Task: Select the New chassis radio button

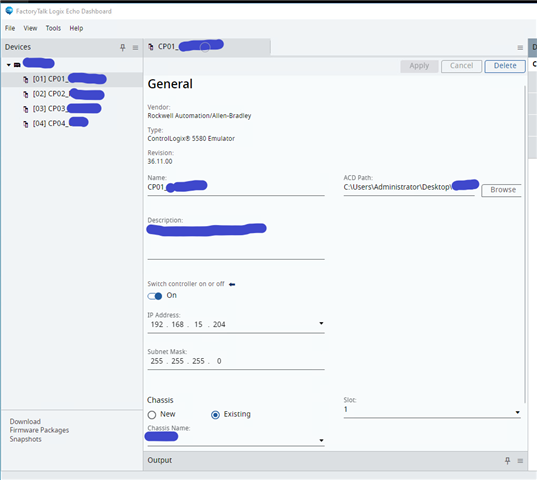Action: pyautogui.click(x=152, y=415)
